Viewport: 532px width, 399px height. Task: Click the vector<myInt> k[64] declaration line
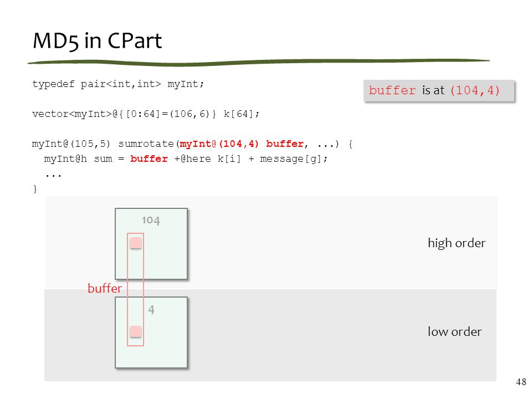[x=146, y=114]
